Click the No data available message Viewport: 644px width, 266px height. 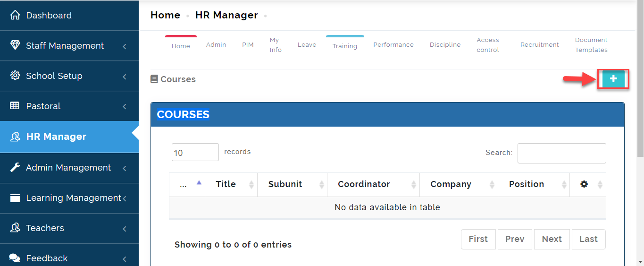(387, 207)
